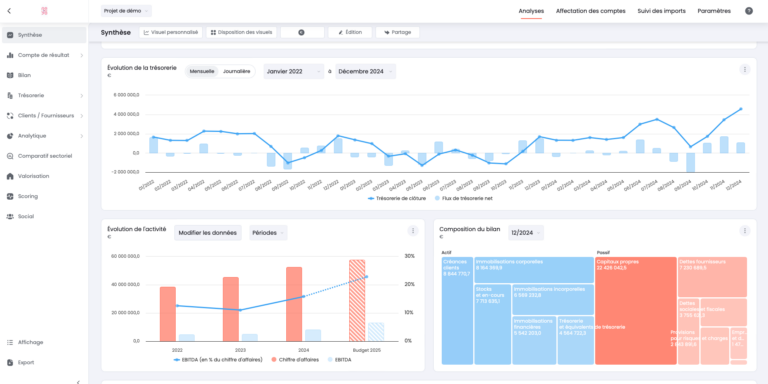Expand Compte de résultat submenu chevron

pyautogui.click(x=82, y=55)
